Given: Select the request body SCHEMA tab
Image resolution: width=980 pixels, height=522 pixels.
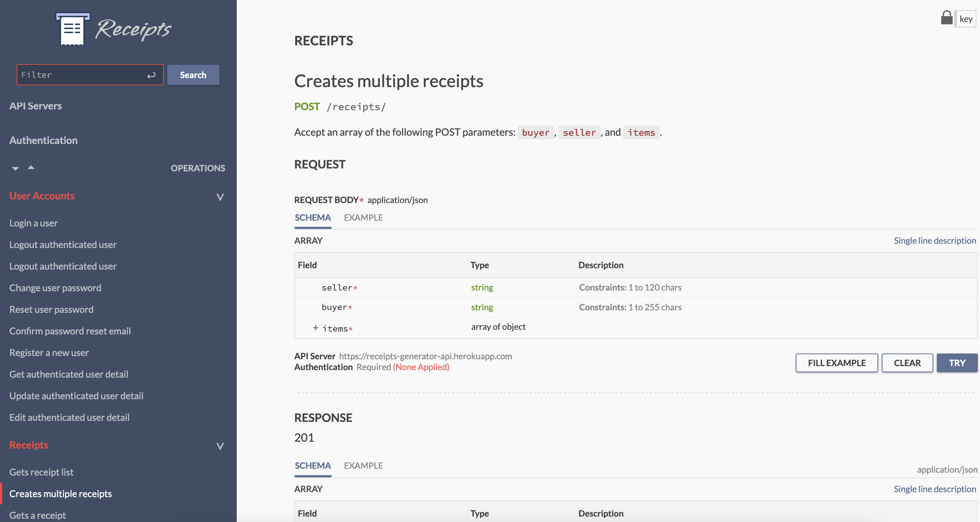Looking at the screenshot, I should click(x=312, y=217).
